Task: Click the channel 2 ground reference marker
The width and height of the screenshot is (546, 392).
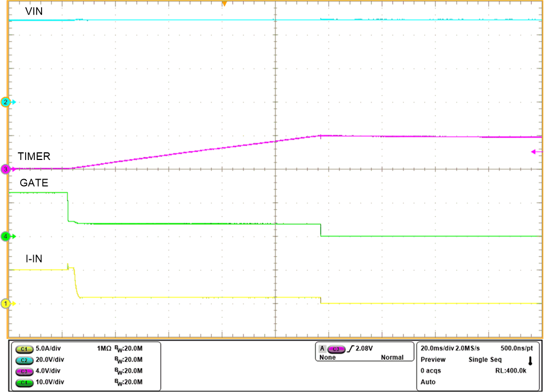Action: pos(6,102)
